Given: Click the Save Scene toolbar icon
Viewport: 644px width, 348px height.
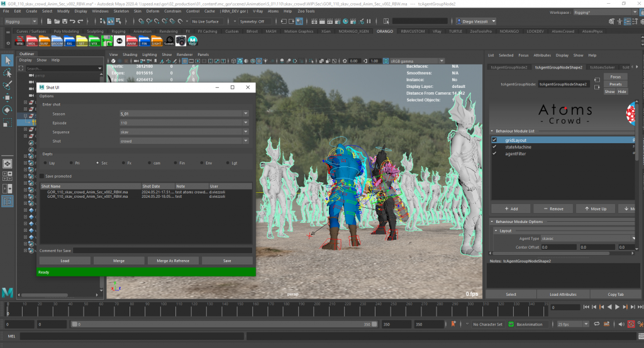Looking at the screenshot, I should [x=65, y=21].
